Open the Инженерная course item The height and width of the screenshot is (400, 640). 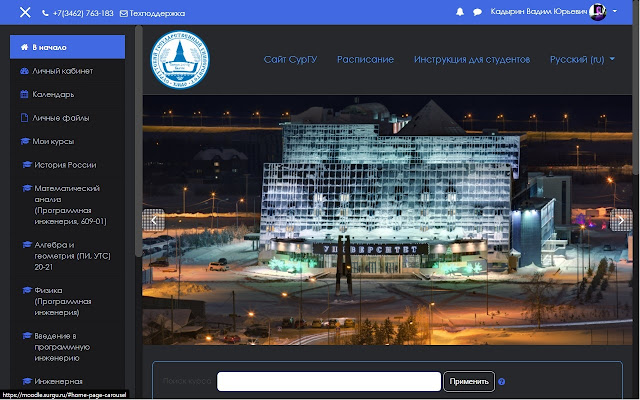tap(67, 381)
